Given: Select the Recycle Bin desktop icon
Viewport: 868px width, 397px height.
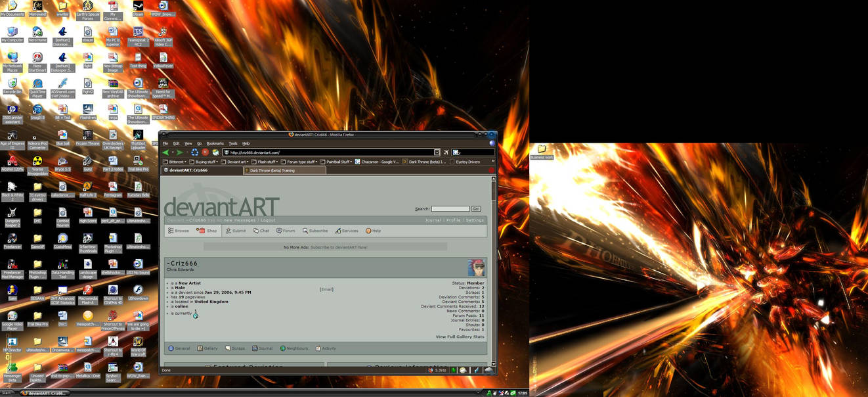Looking at the screenshot, I should [12, 87].
